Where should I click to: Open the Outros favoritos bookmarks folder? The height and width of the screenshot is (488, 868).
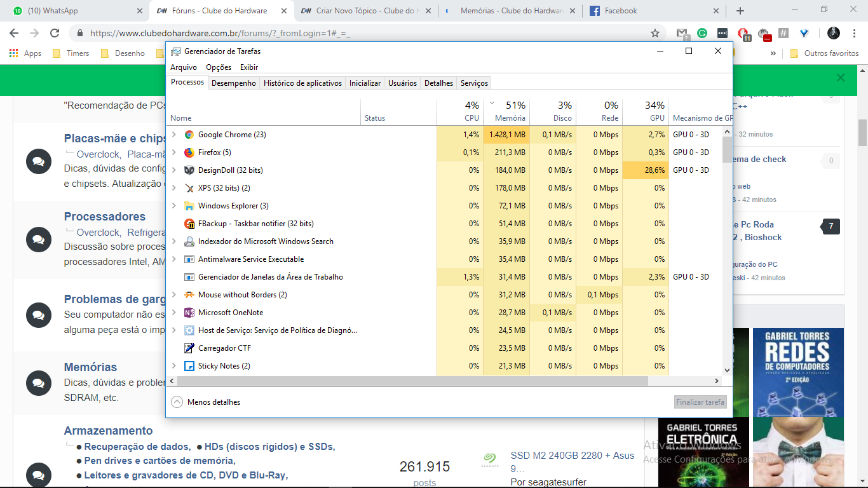(x=825, y=53)
